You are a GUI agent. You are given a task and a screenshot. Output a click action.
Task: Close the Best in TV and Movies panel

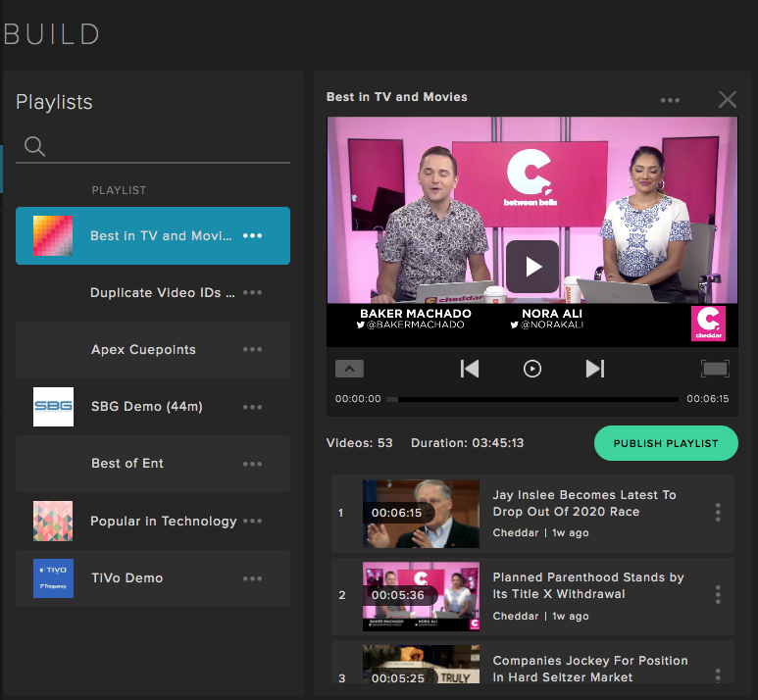pos(728,99)
